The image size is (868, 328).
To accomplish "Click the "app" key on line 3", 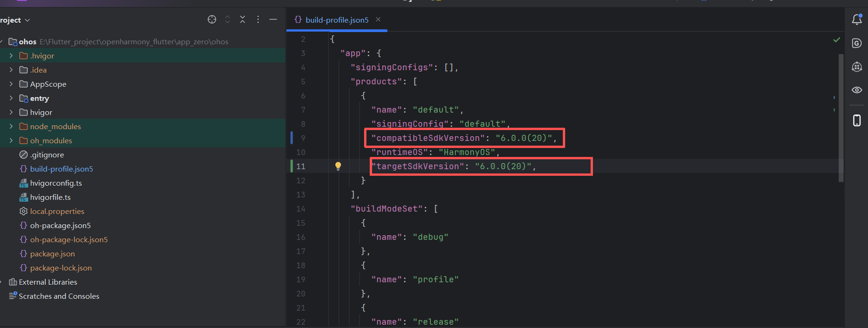I will click(x=353, y=53).
